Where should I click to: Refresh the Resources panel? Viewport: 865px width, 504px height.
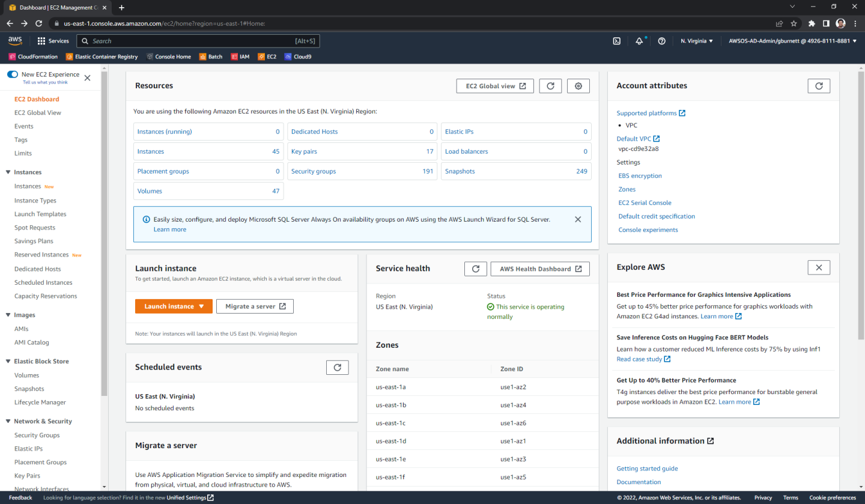click(550, 86)
